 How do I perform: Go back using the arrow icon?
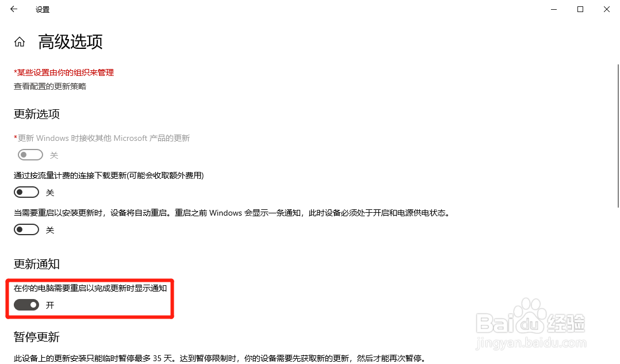coord(14,9)
